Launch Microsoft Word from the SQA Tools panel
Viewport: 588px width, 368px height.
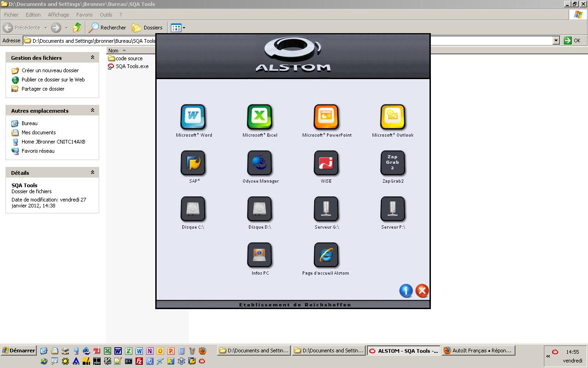(193, 116)
